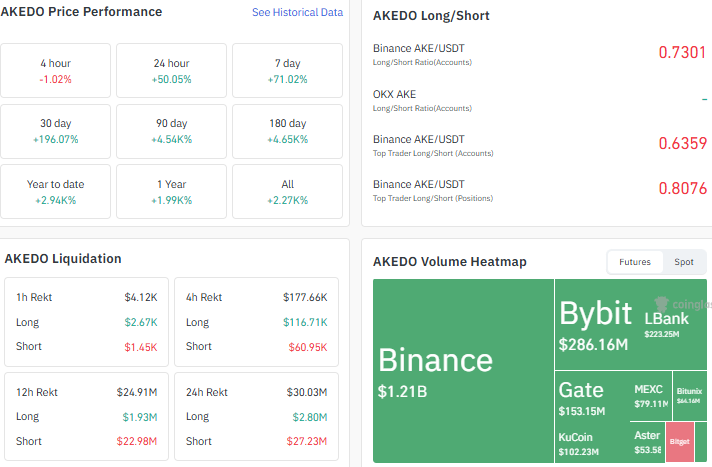712x467 pixels.
Task: Click the 1h Rekt total $4.12K
Action: pos(141,298)
